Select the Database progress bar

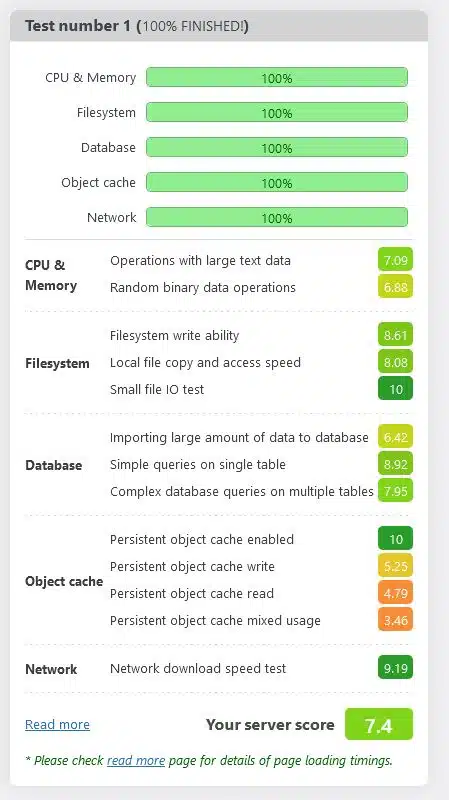(x=277, y=147)
